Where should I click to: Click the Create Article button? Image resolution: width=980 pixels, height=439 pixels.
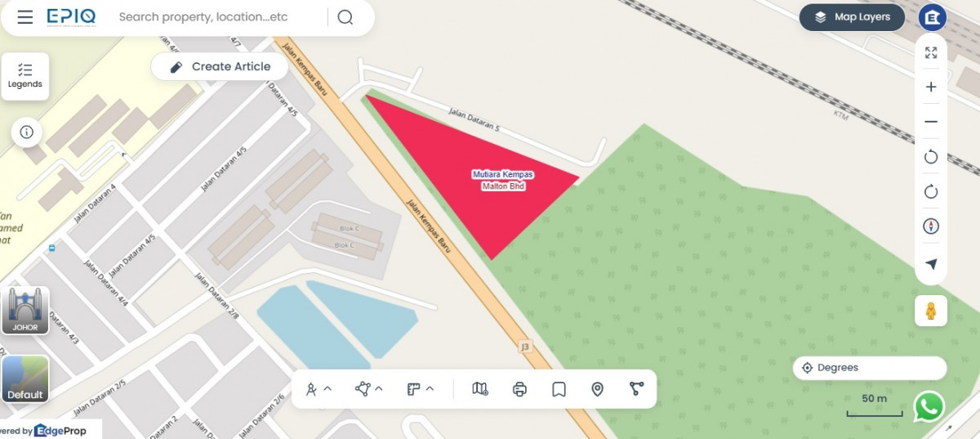coord(220,67)
